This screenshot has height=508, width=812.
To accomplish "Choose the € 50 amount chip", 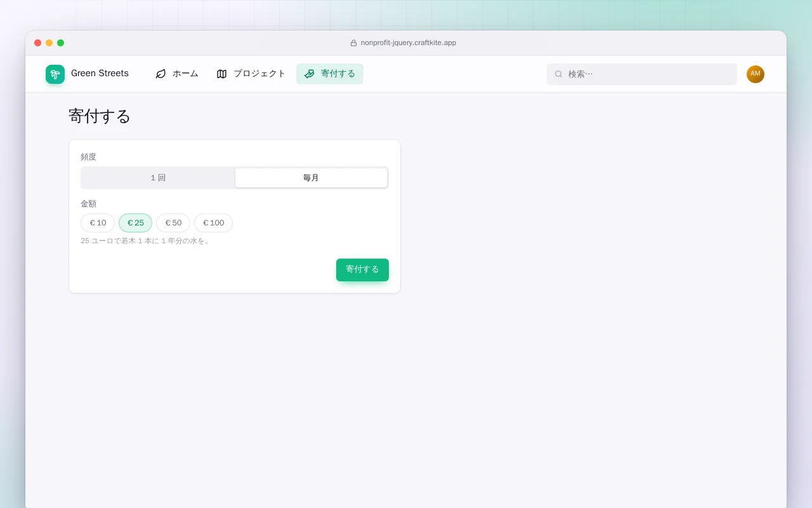I will [x=173, y=223].
